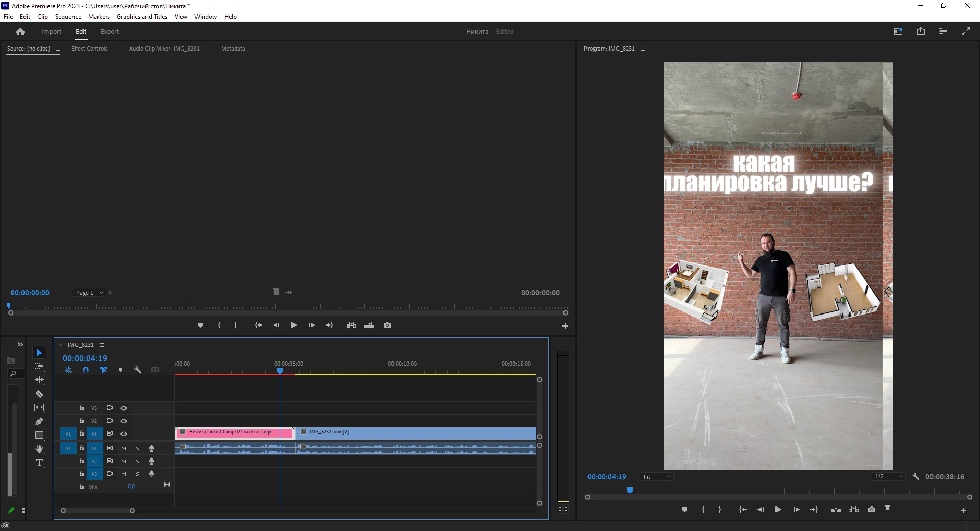
Task: Switch to the Export workspace
Action: click(110, 32)
